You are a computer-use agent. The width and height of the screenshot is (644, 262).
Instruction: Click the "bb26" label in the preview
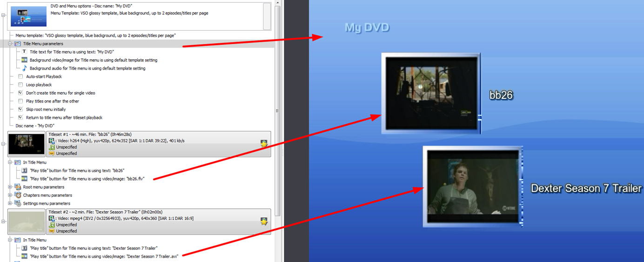coord(501,95)
